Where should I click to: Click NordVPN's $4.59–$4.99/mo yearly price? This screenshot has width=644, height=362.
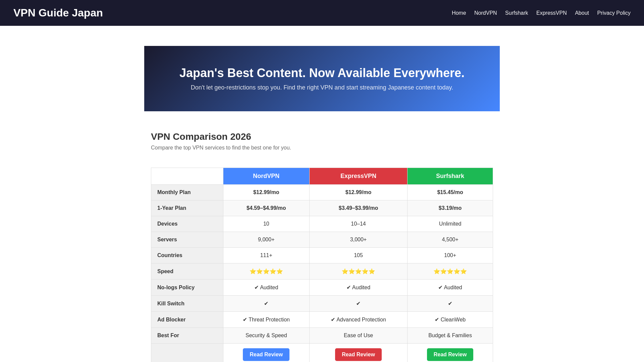click(266, 208)
